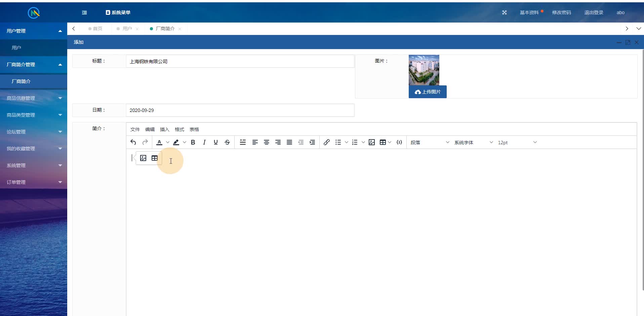Toggle bold formatting in the editor
This screenshot has width=644, height=316.
193,142
